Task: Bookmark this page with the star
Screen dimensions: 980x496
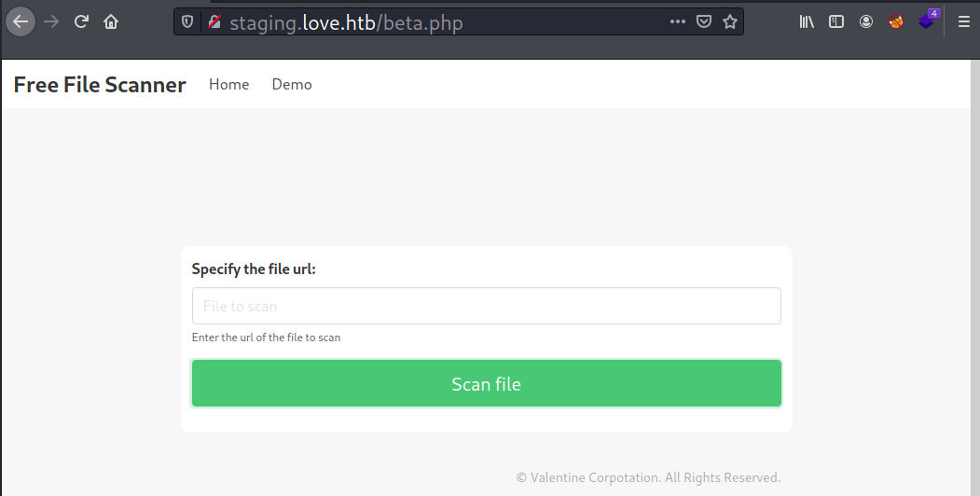Action: pos(730,21)
